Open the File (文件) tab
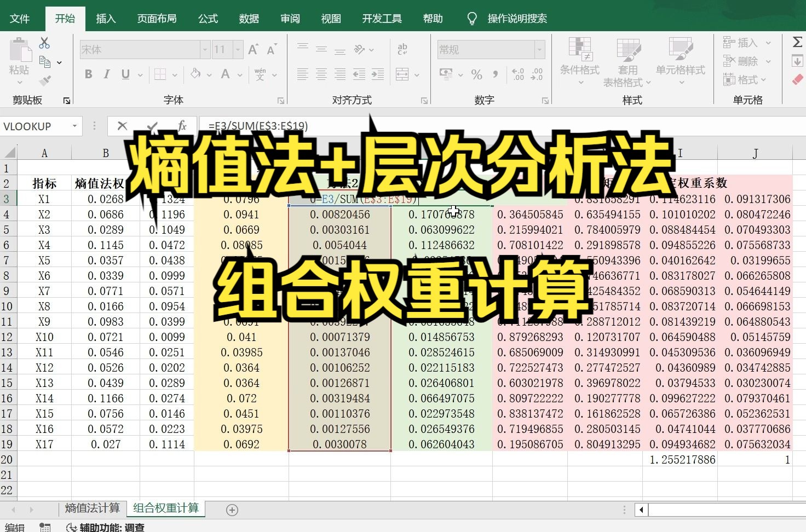This screenshot has height=532, width=806. [20, 19]
